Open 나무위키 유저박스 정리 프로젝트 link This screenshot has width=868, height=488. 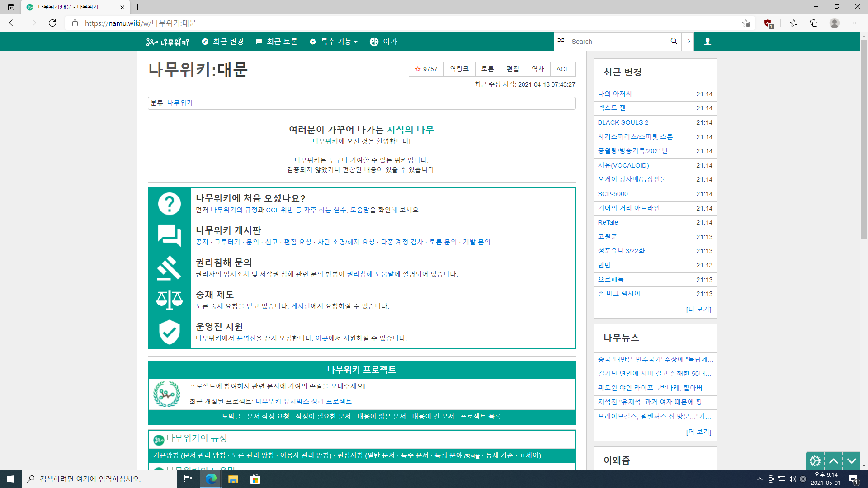304,401
